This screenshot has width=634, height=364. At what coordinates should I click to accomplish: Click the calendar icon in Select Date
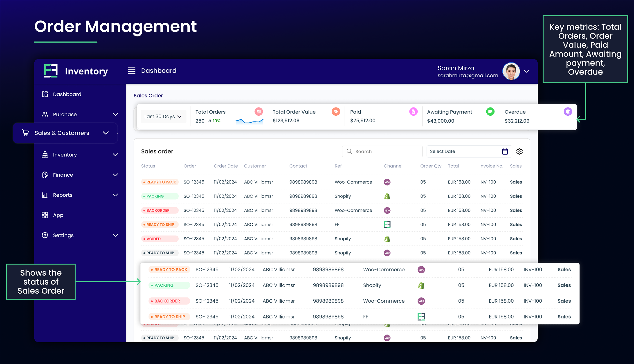tap(505, 151)
